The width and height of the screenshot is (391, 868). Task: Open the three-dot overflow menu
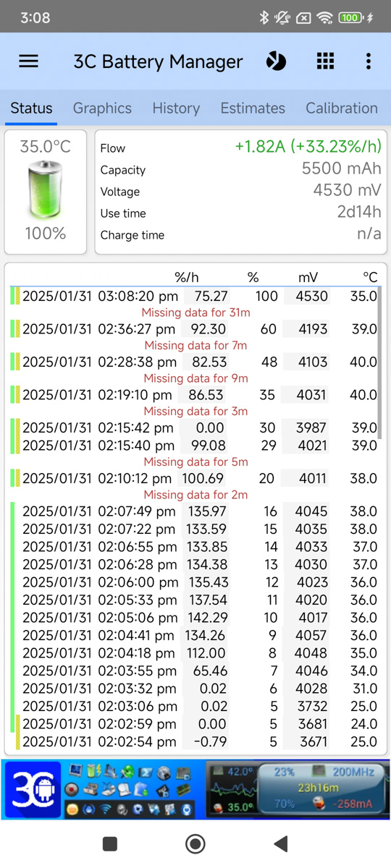(x=369, y=61)
